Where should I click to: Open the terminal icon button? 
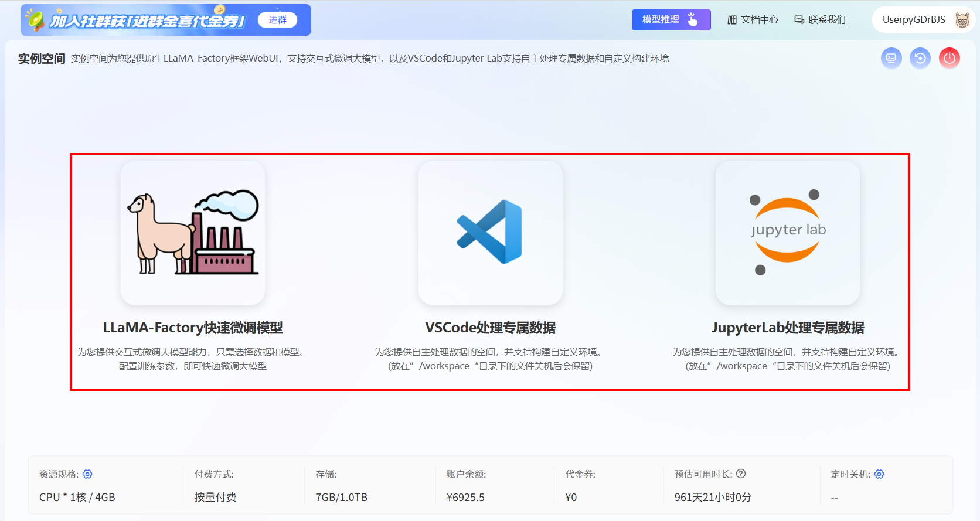(891, 58)
